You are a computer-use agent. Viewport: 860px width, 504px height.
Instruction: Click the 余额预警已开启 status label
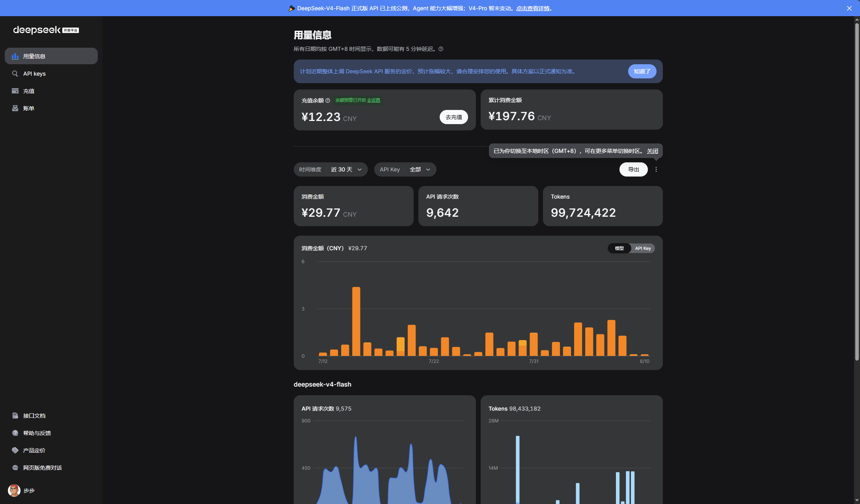tap(351, 100)
